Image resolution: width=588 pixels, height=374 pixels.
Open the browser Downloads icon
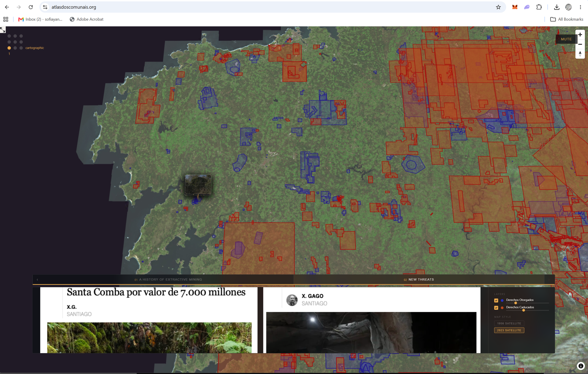point(556,7)
